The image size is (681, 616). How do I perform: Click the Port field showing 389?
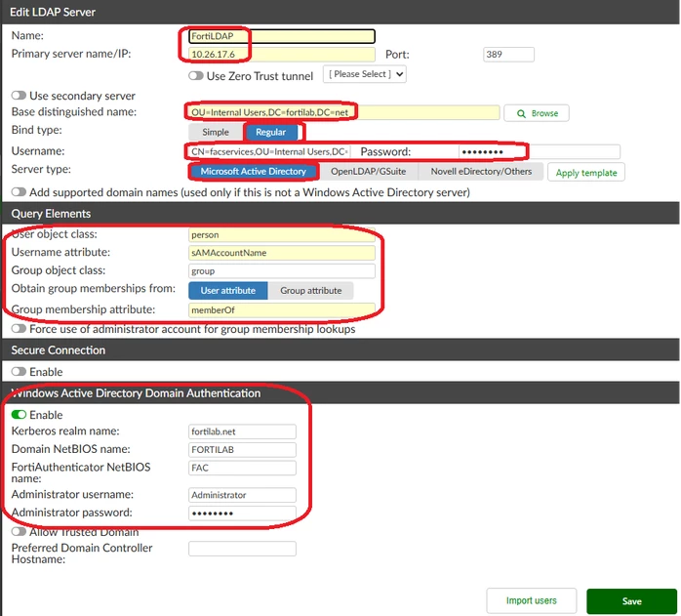508,55
